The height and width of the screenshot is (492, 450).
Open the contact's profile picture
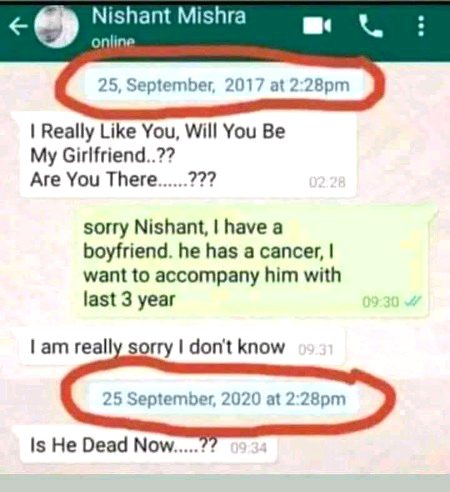click(x=57, y=27)
